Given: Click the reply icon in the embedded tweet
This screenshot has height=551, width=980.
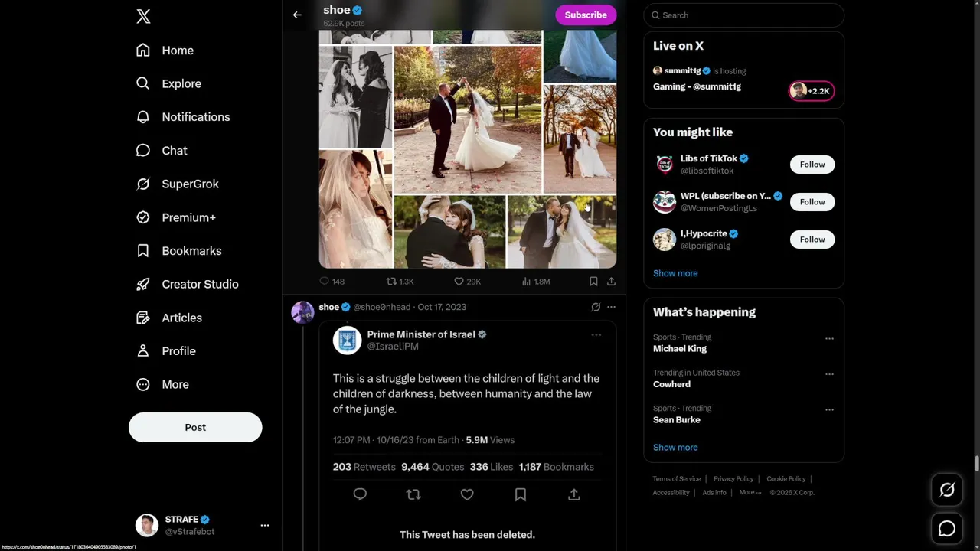Looking at the screenshot, I should tap(360, 494).
